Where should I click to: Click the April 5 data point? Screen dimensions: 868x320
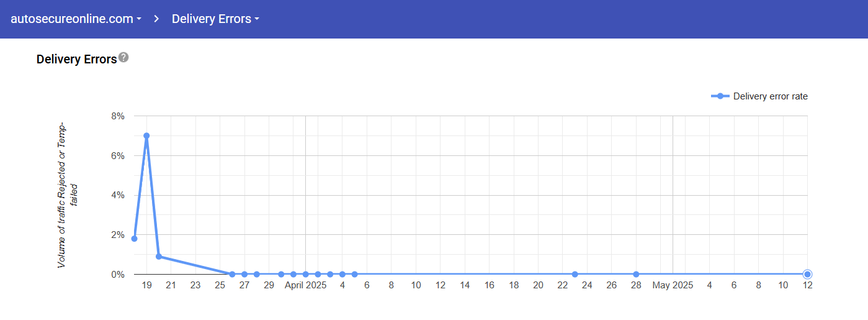click(354, 274)
